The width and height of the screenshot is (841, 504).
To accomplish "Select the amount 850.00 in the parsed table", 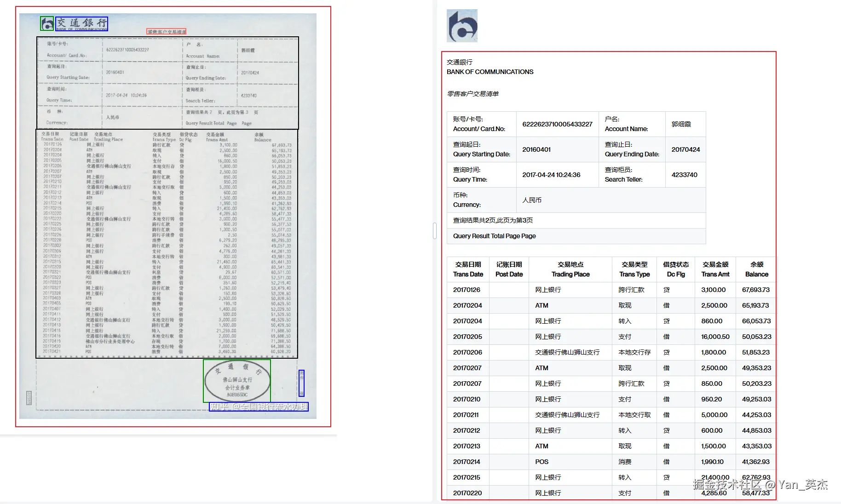I will click(712, 384).
